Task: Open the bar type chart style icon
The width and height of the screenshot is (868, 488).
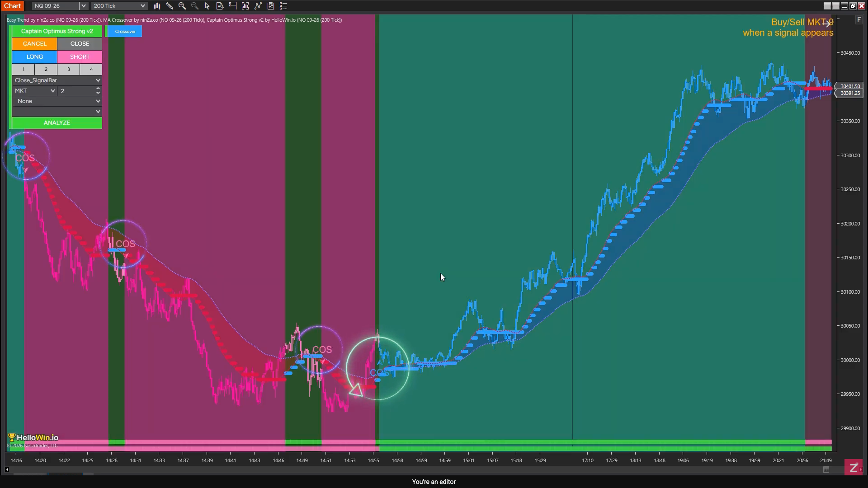Action: pyautogui.click(x=157, y=6)
